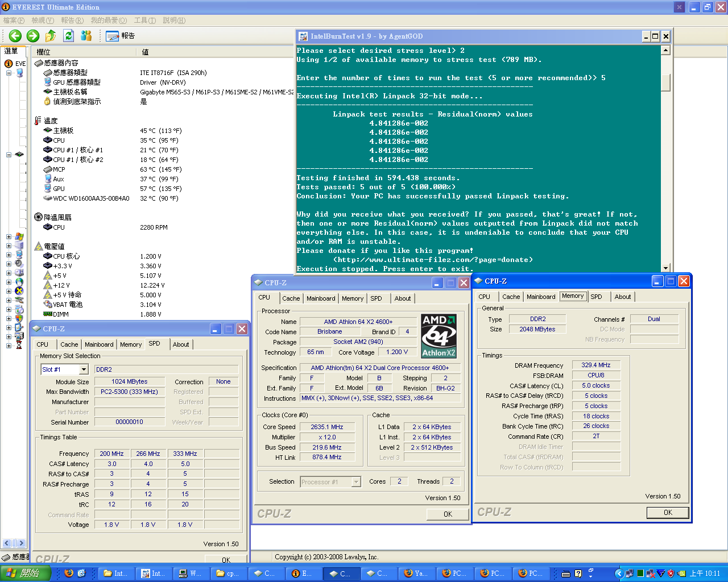Open the 報告 report toolbar button
The height and width of the screenshot is (582, 728).
120,36
